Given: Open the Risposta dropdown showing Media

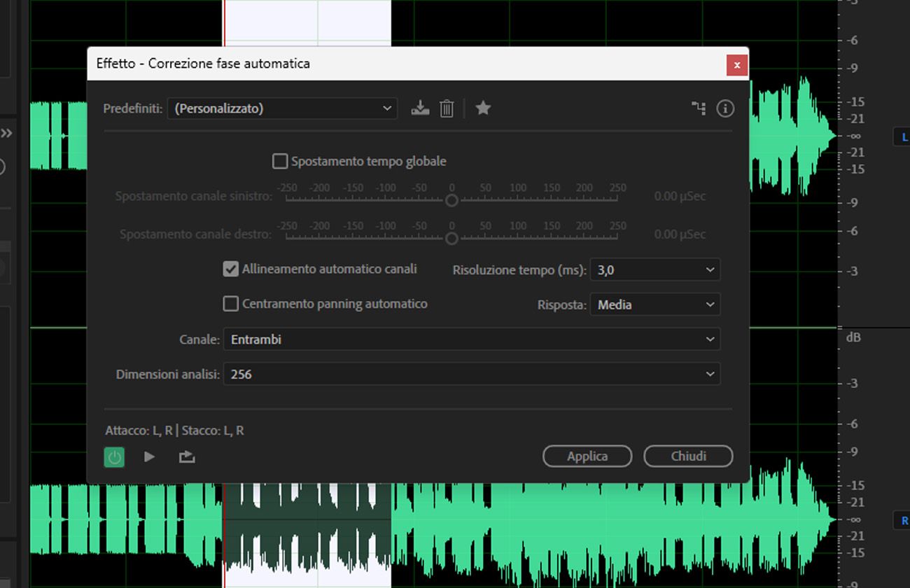Looking at the screenshot, I should click(655, 304).
